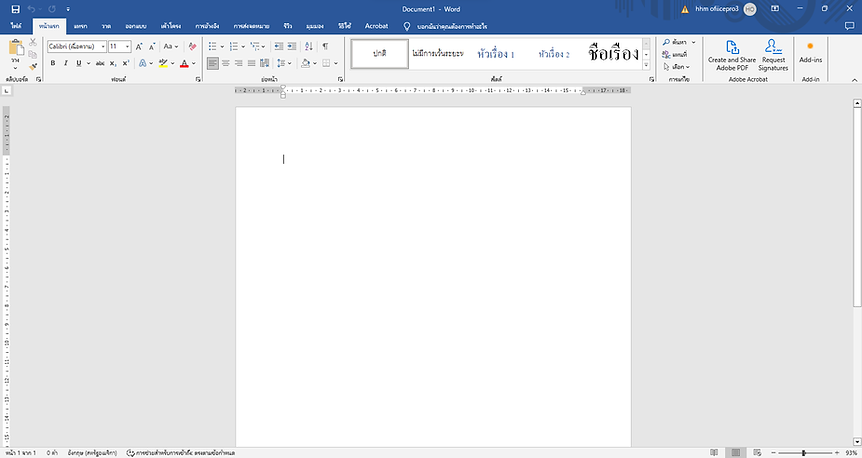Apply yellow text highlight color
862x458 pixels.
(163, 63)
